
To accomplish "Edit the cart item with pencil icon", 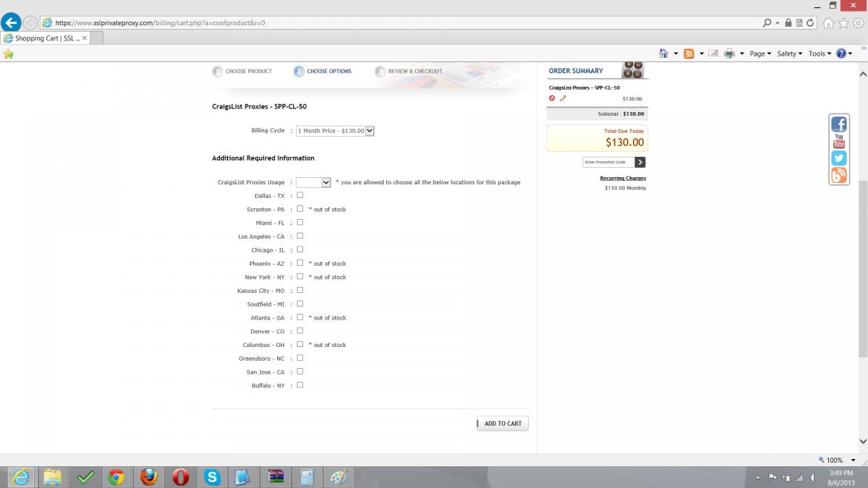I will tap(563, 98).
